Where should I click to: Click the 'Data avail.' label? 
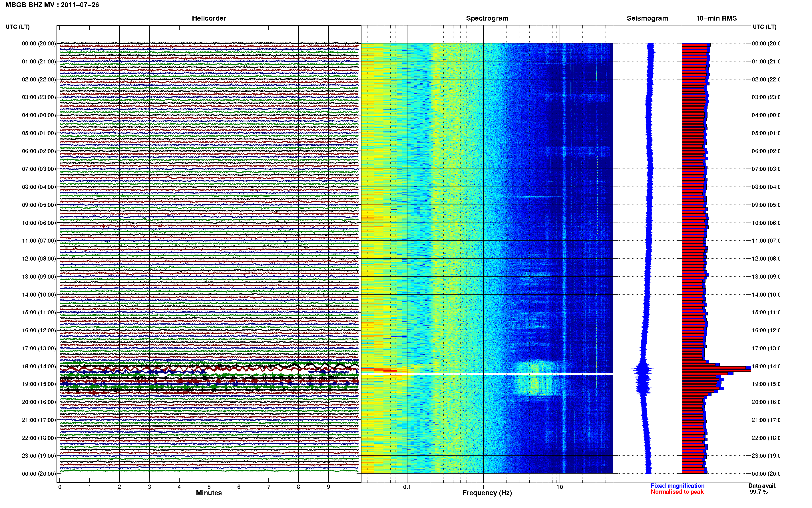point(762,486)
